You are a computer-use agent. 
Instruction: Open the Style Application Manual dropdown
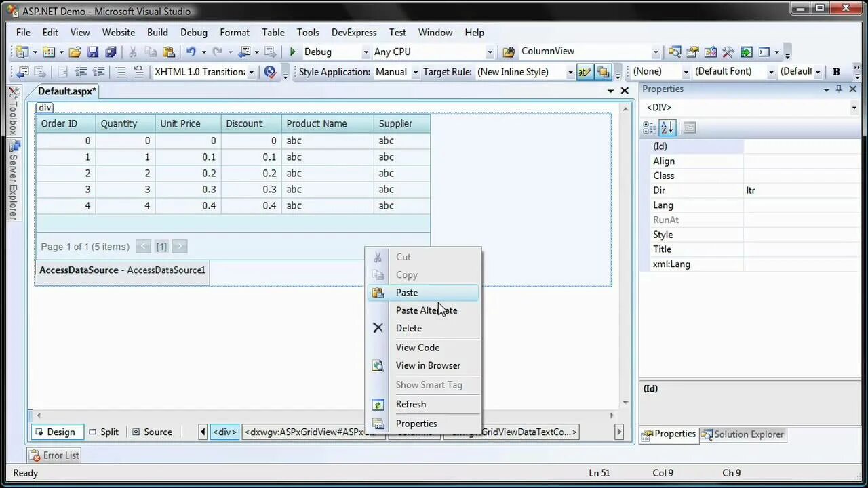415,72
